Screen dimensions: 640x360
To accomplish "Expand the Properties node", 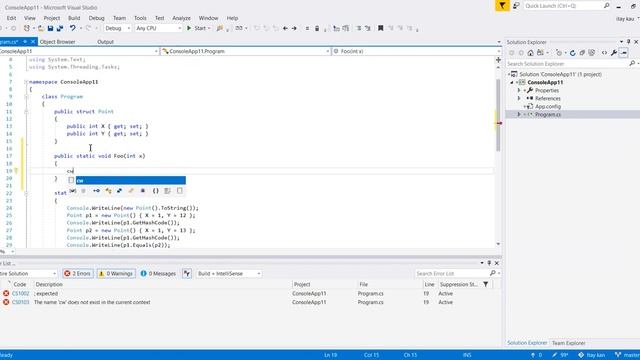I will coord(519,90).
